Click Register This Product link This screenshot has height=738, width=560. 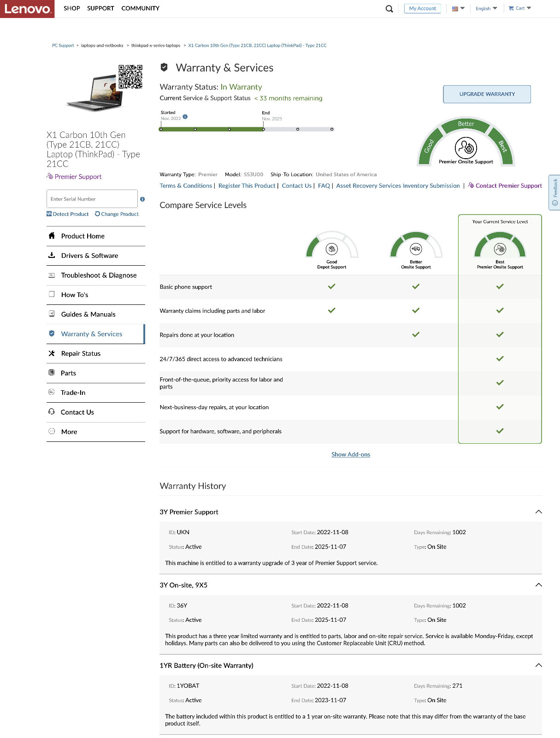[247, 185]
